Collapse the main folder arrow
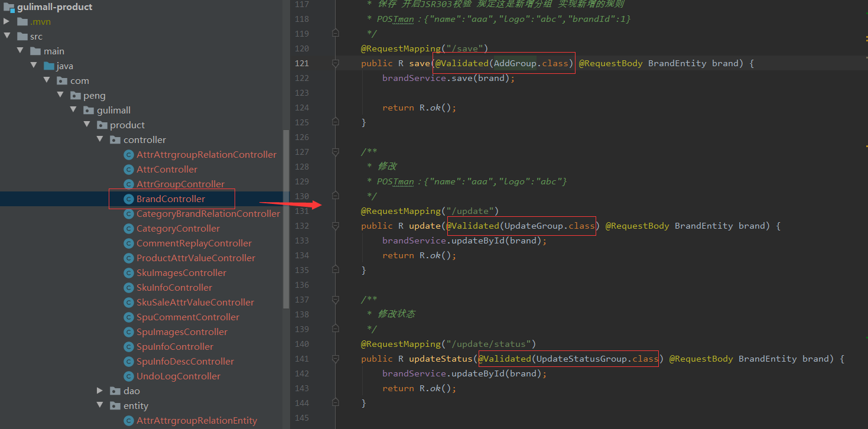Screen dimensions: 868x429 20,51
